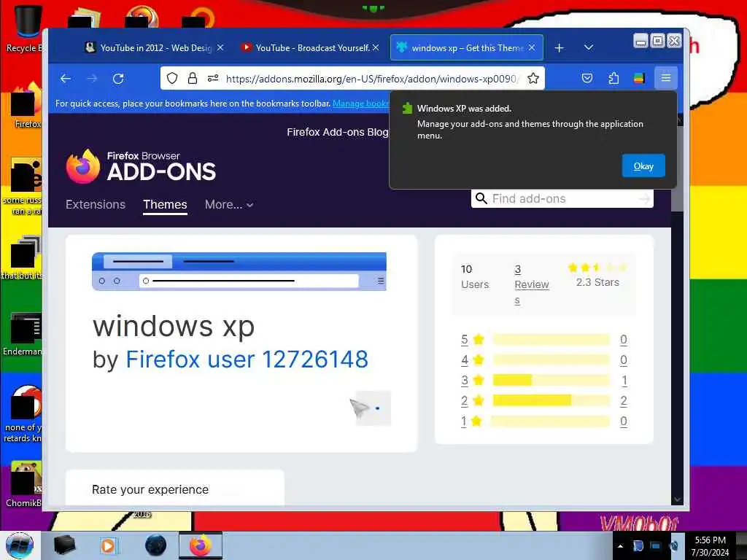The width and height of the screenshot is (747, 560).
Task: Open the count 2 beside two-star bar
Action: coord(623,400)
